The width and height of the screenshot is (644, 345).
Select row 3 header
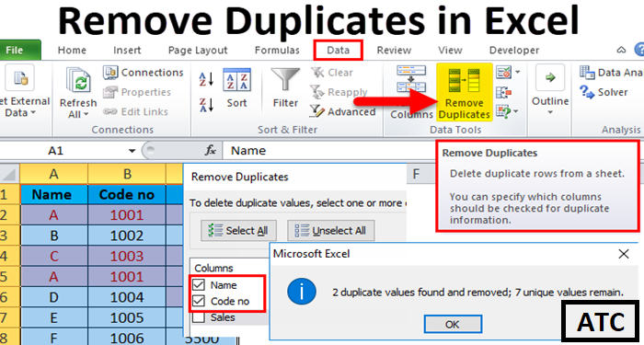[9, 236]
